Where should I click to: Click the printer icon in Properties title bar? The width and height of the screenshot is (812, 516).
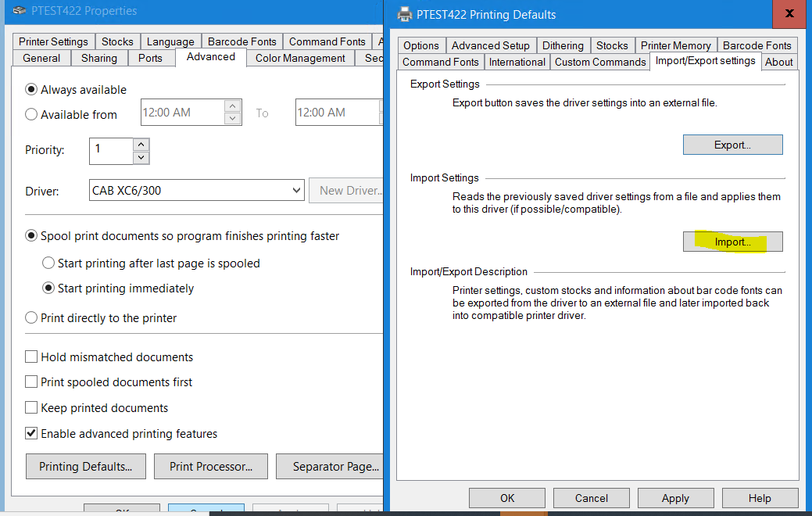[20, 11]
